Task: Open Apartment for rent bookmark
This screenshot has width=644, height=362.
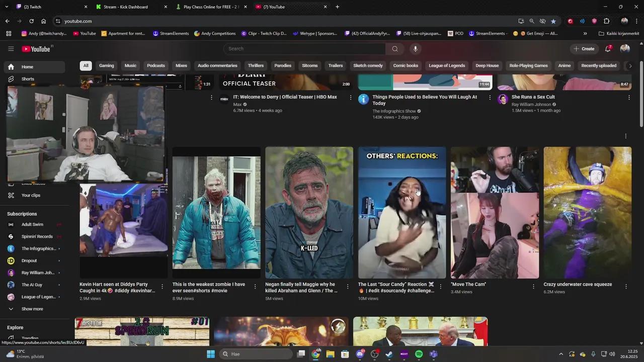Action: tap(124, 34)
